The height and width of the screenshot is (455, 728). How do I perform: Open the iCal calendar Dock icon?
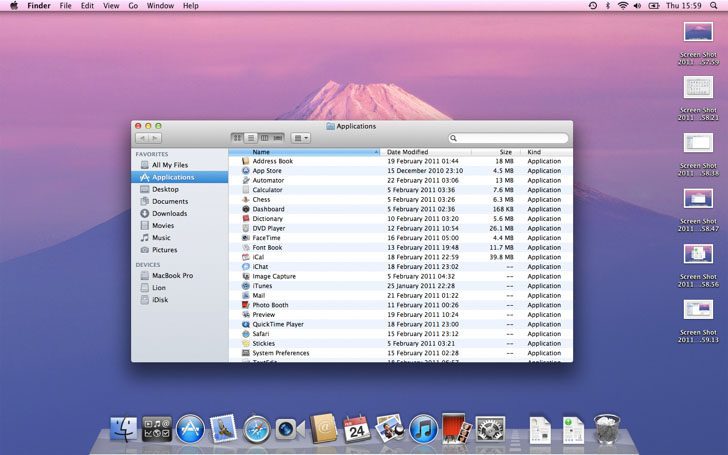357,429
